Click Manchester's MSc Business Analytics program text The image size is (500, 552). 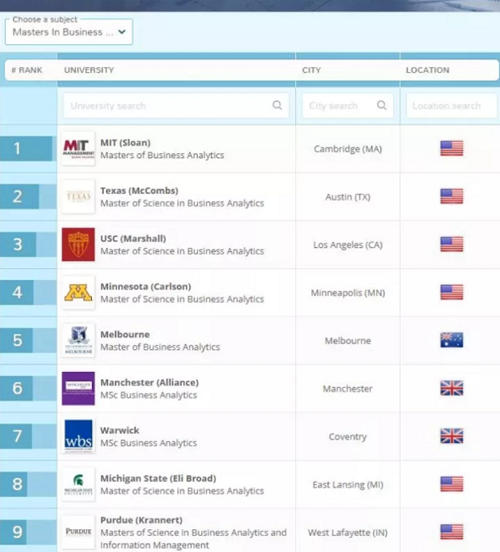(149, 395)
